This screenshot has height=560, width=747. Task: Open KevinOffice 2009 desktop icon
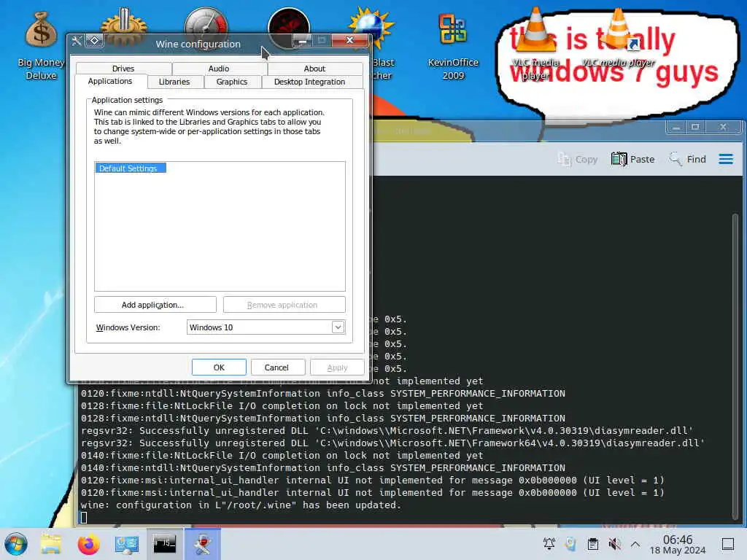[453, 45]
